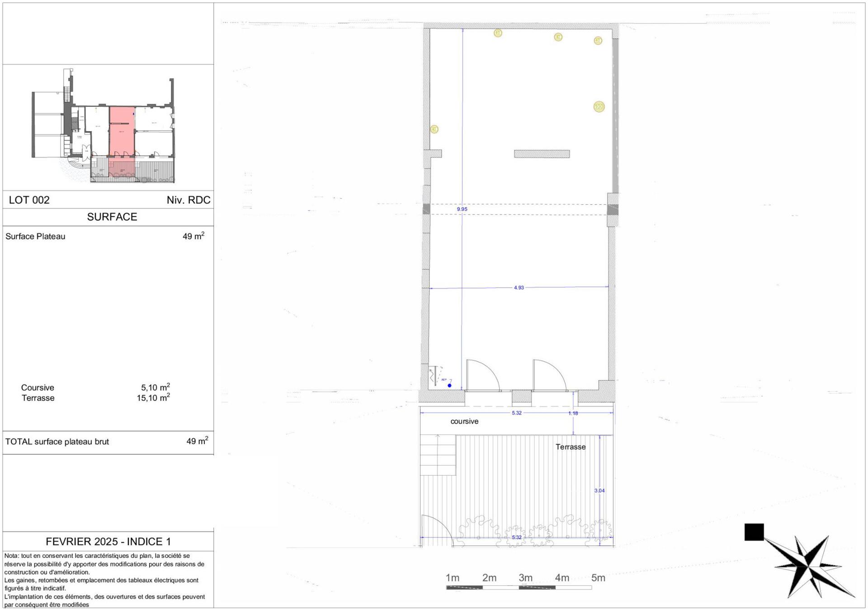Click the SURFACE section header

click(111, 217)
